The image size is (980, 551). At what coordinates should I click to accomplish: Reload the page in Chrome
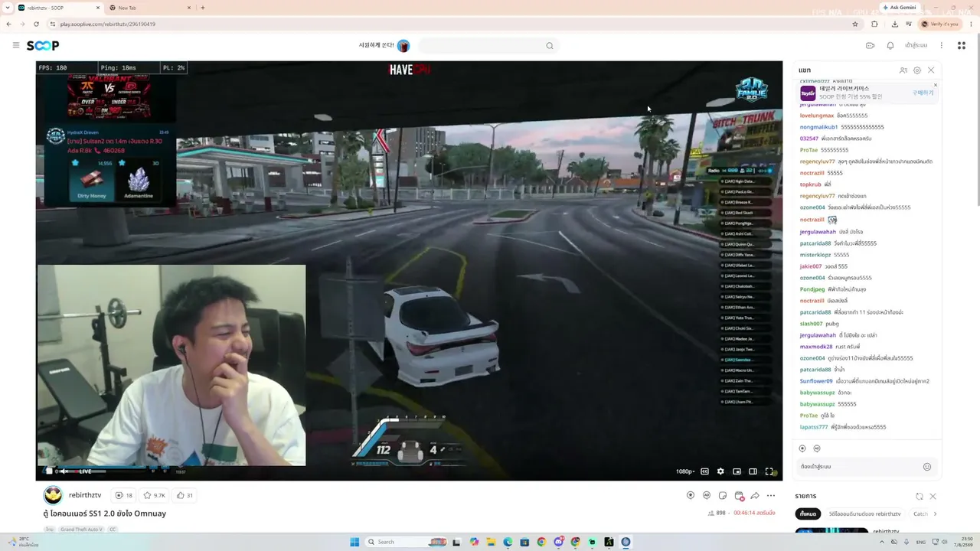(36, 24)
